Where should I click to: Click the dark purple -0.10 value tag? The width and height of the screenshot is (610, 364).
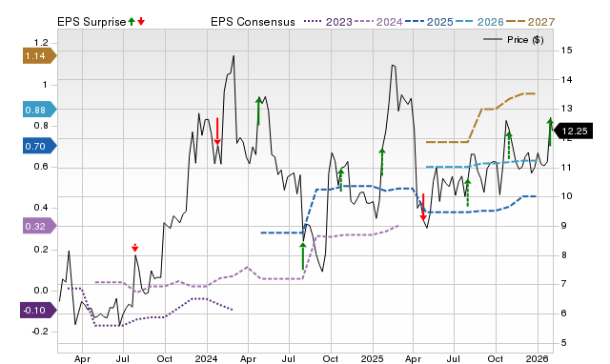coord(38,311)
